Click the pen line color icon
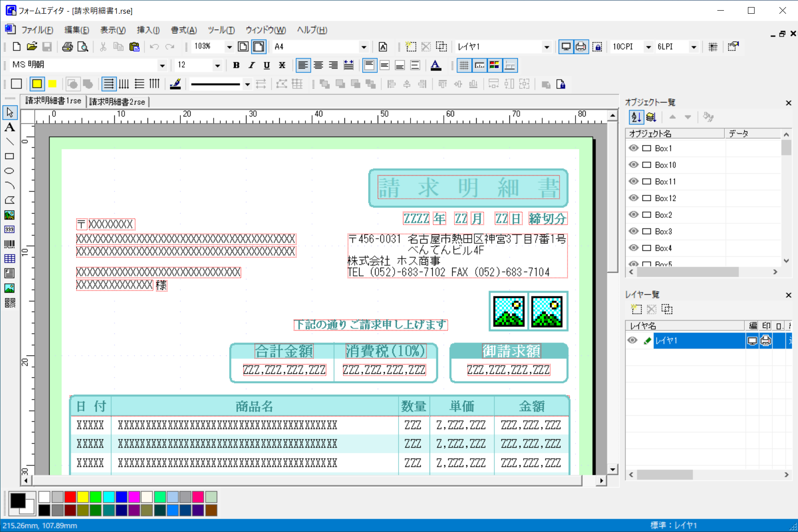The height and width of the screenshot is (532, 798). [176, 84]
